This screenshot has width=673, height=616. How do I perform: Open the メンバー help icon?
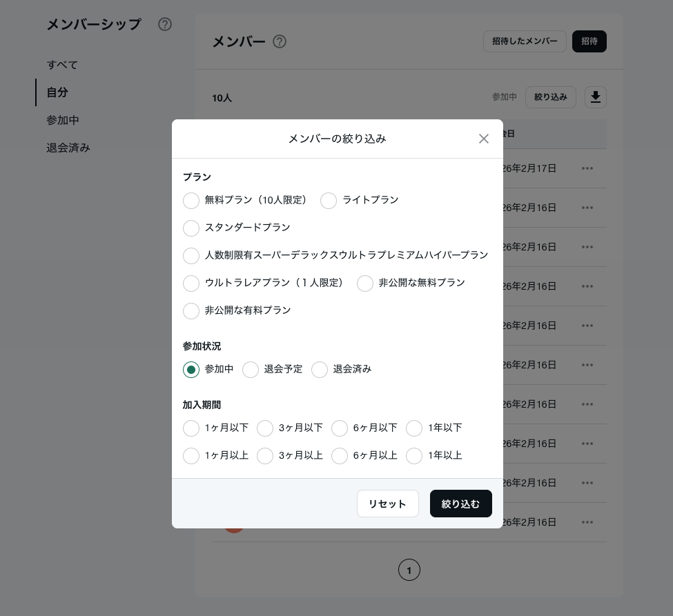pos(280,42)
